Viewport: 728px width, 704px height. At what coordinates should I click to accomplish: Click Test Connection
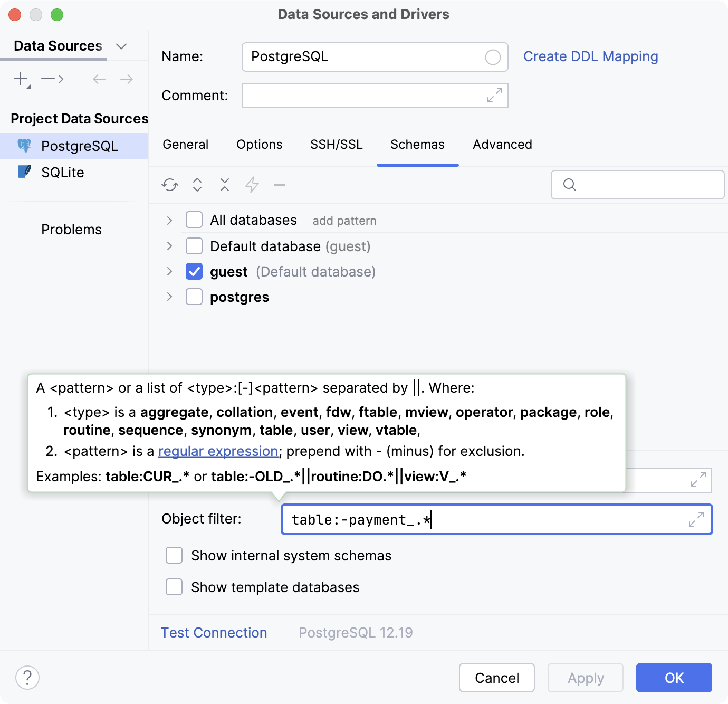pyautogui.click(x=214, y=632)
